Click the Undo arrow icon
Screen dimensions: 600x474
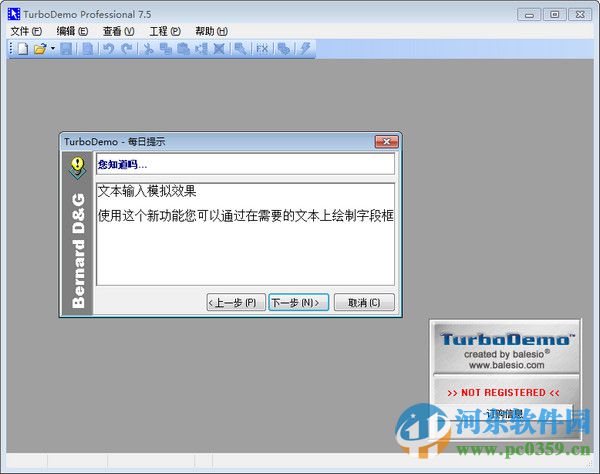[109, 49]
